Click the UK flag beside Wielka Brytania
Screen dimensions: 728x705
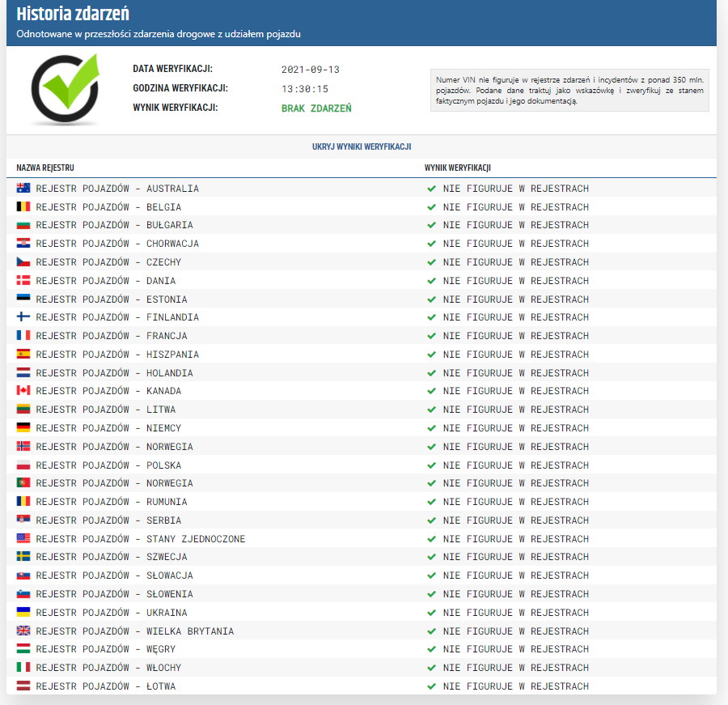pyautogui.click(x=23, y=631)
